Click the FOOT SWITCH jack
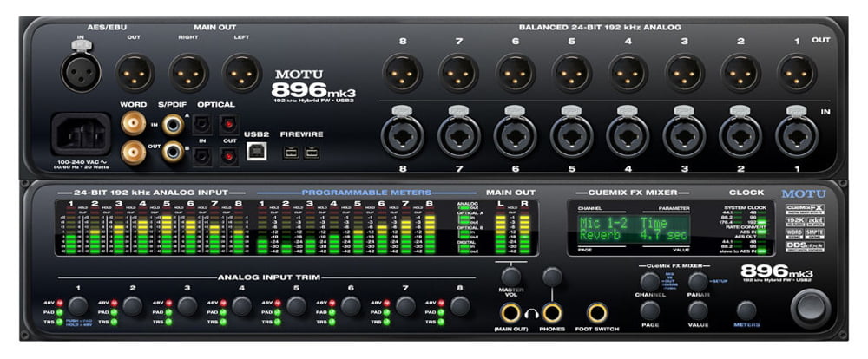The image size is (868, 359). pyautogui.click(x=597, y=314)
